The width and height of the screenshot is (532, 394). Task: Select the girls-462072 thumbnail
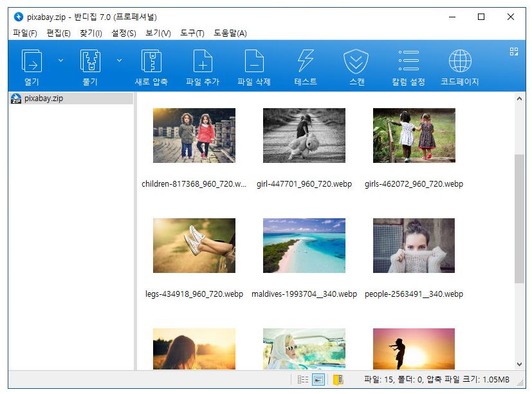click(414, 136)
